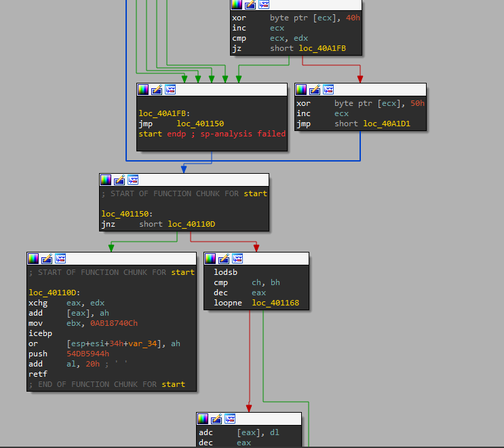Click 'jmp short loc_40A1D1' instruction
504x448 pixels.
pos(353,124)
